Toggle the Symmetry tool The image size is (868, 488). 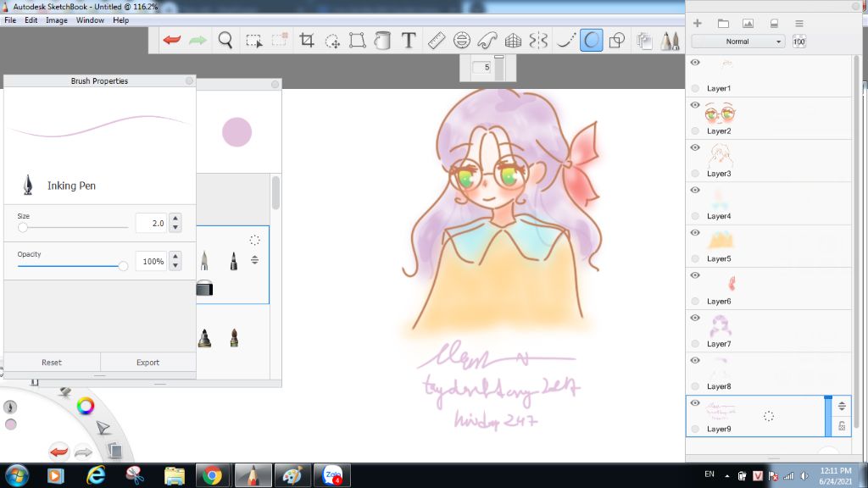pos(538,40)
